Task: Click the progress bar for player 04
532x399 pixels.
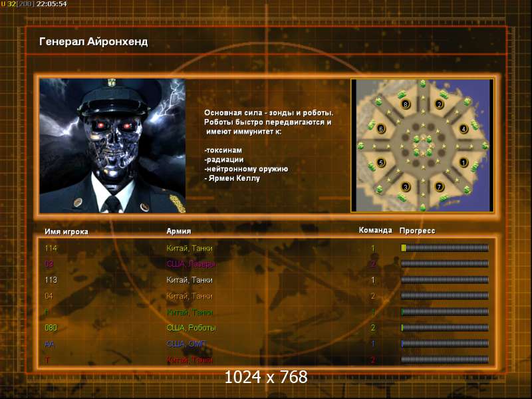Action: [444, 296]
